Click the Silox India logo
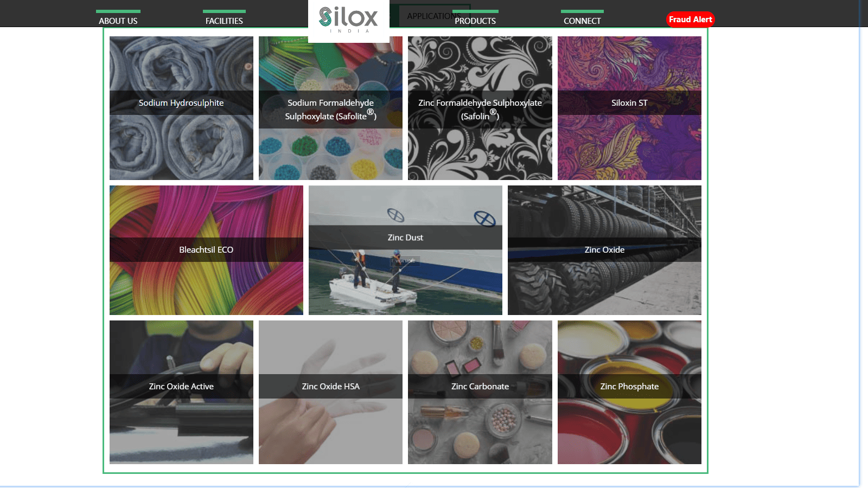This screenshot has width=868, height=488. point(348,20)
